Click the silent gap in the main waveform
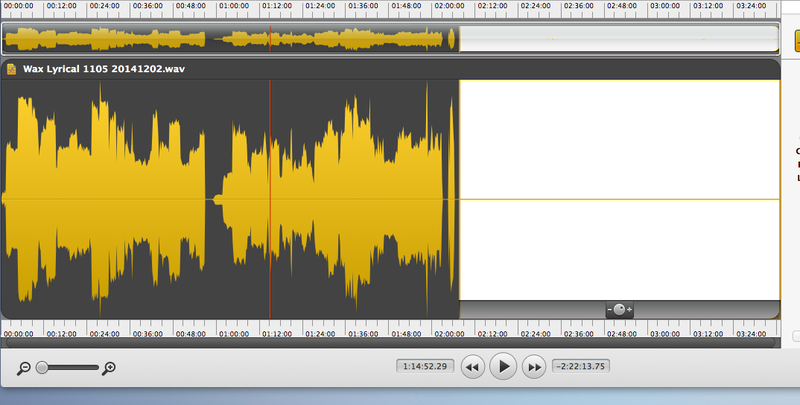The height and width of the screenshot is (405, 800). [x=213, y=200]
